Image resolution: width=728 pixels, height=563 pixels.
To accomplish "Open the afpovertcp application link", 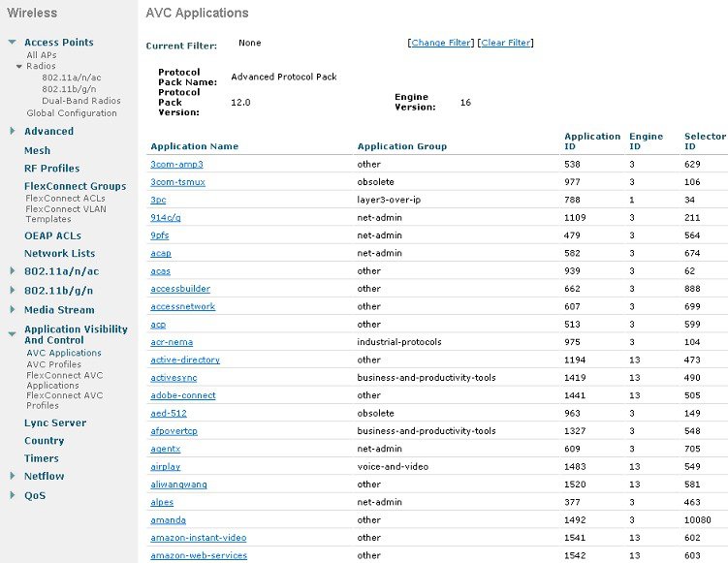I will [174, 431].
